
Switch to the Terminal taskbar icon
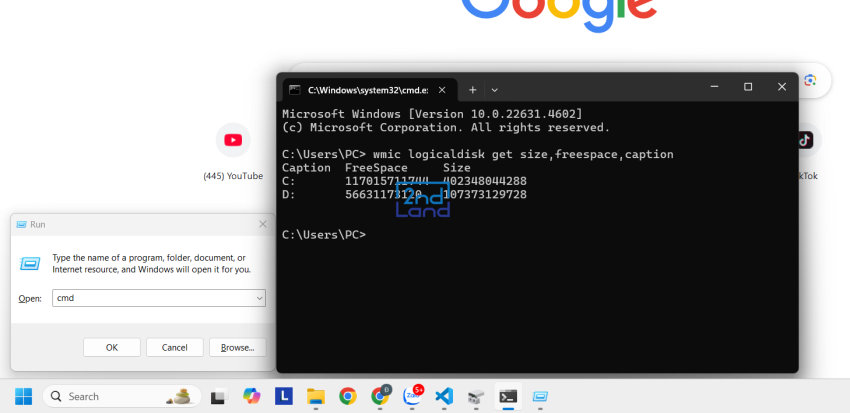point(508,396)
